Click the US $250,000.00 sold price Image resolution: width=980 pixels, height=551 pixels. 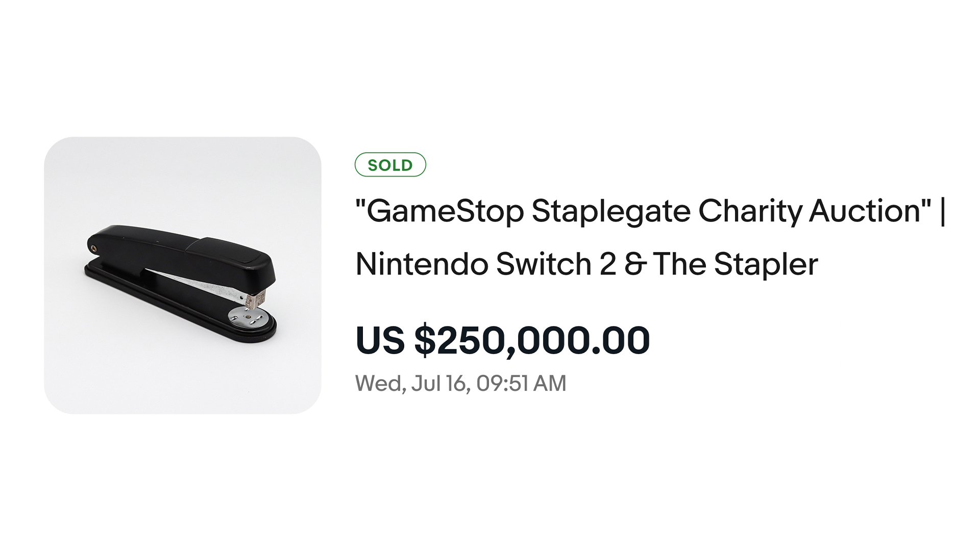pos(502,340)
